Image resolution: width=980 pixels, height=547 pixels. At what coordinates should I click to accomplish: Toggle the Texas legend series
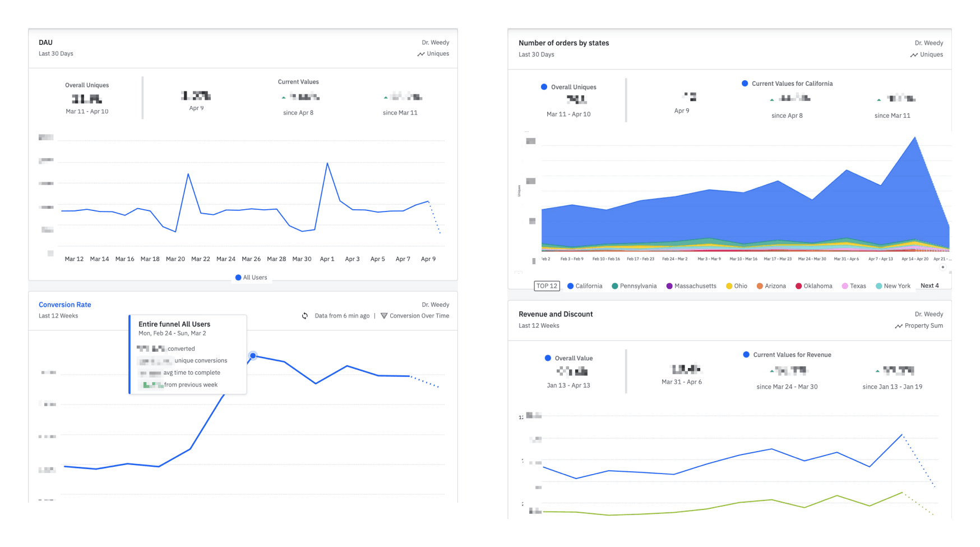click(x=854, y=286)
